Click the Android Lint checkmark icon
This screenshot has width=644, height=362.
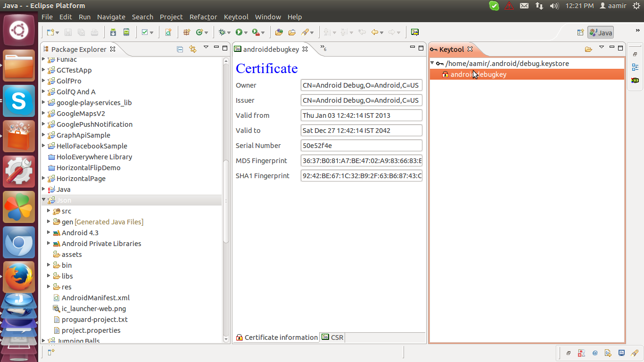(145, 32)
